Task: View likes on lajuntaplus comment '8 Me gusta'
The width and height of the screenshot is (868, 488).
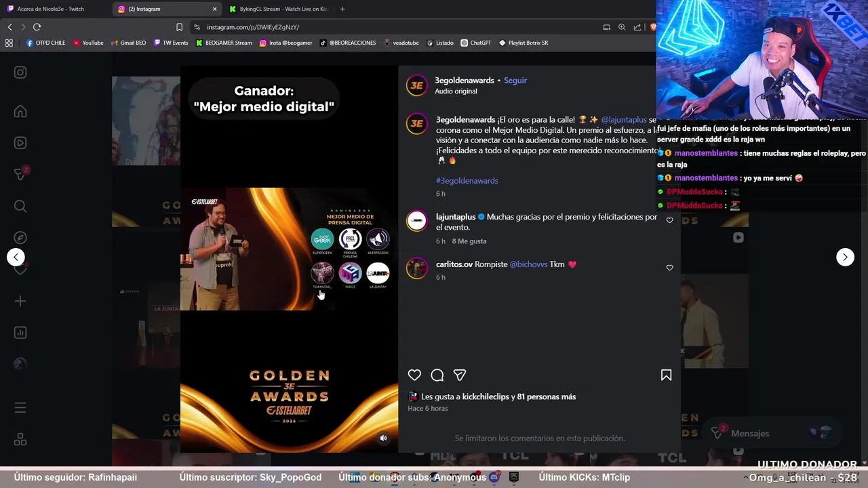Action: (x=469, y=241)
